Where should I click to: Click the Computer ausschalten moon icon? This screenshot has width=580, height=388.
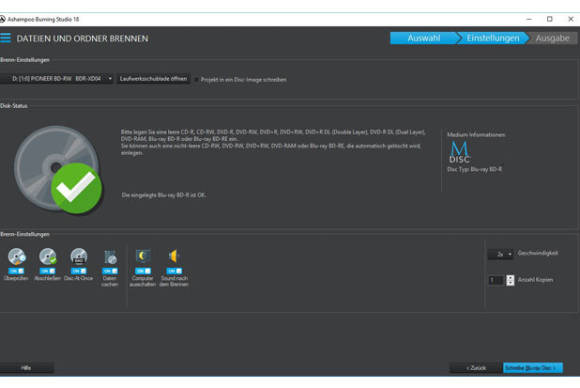[x=143, y=256]
